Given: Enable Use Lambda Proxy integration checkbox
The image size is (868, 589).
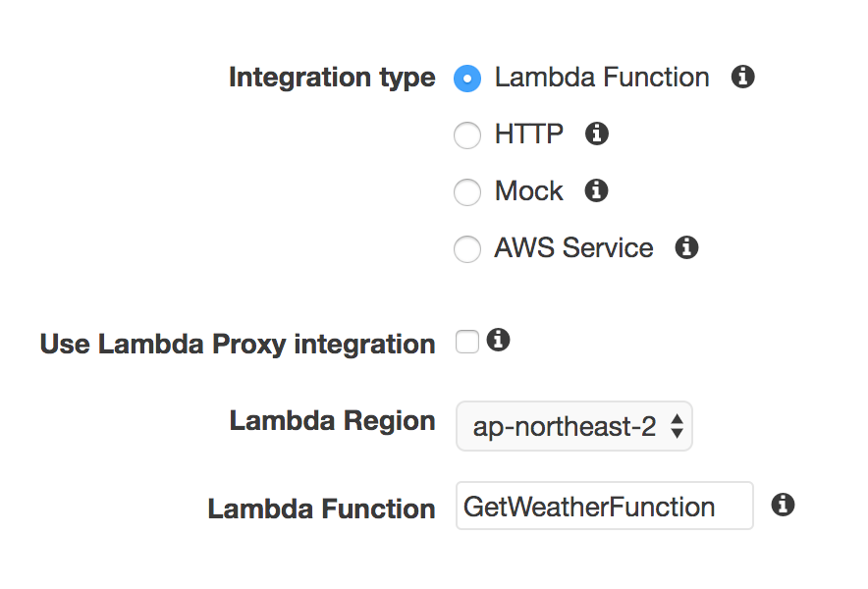Looking at the screenshot, I should (x=467, y=342).
